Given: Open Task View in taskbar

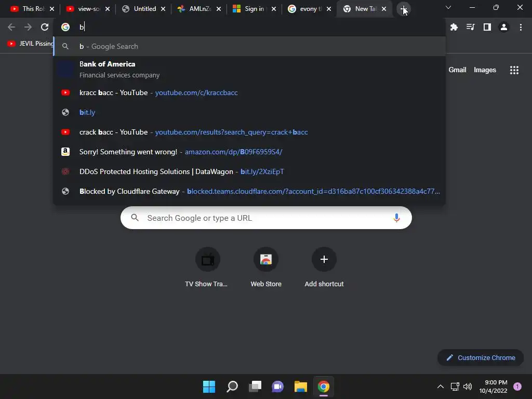Looking at the screenshot, I should (255, 387).
